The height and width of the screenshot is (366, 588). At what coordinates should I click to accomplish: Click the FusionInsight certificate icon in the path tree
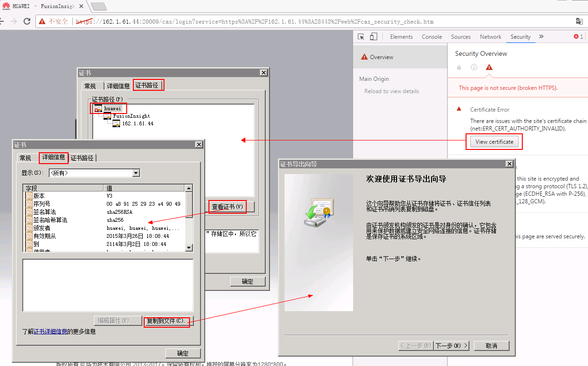[x=107, y=116]
